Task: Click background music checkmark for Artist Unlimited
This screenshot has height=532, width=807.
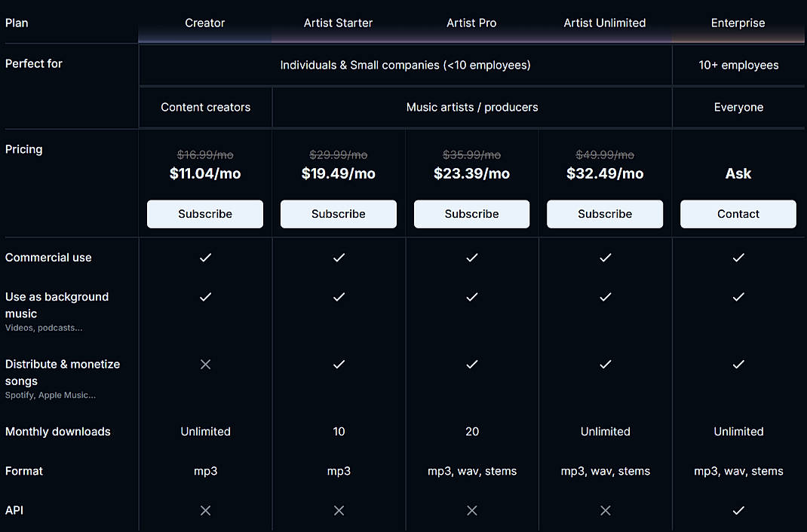Action: (605, 297)
